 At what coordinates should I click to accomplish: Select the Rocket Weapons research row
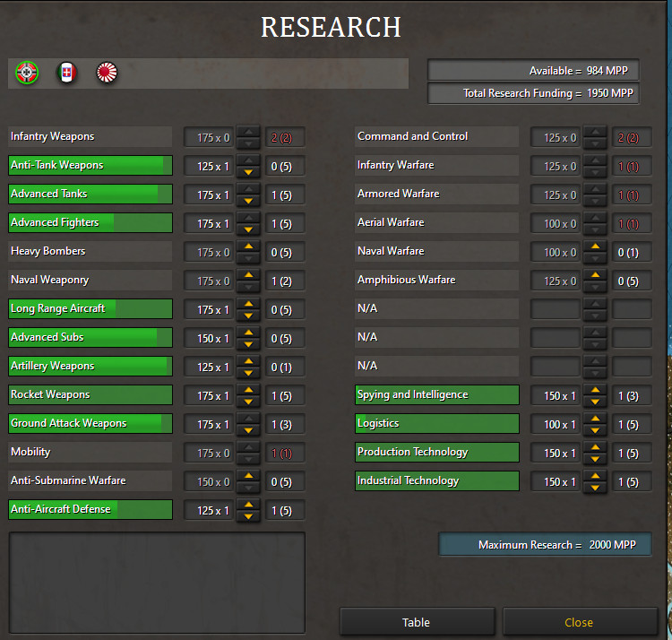(90, 395)
